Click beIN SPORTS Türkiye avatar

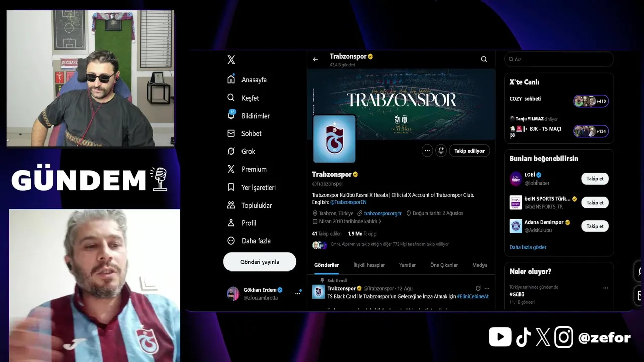[x=516, y=202]
